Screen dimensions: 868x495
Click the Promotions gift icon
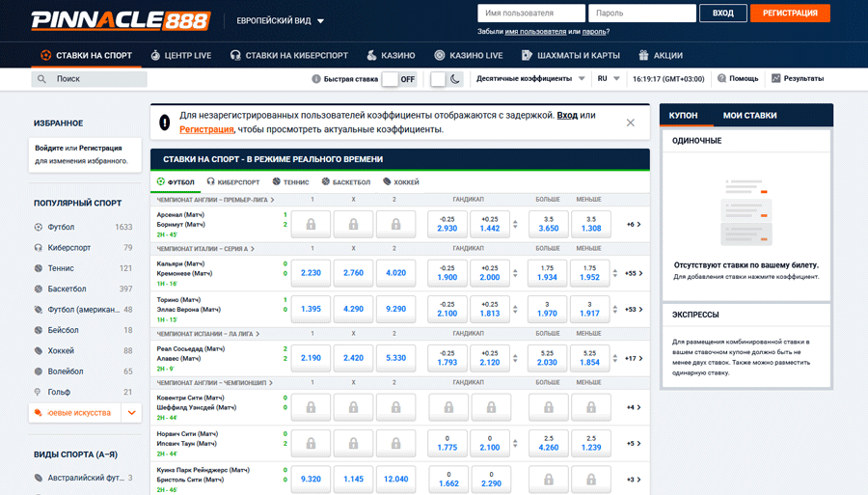point(643,56)
